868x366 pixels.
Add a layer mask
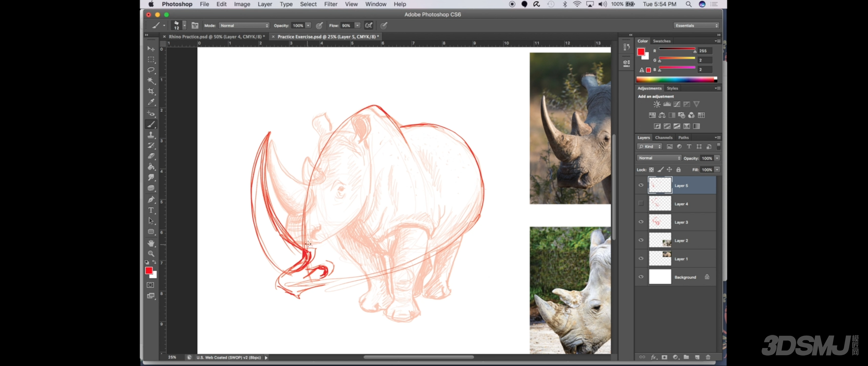pos(665,357)
